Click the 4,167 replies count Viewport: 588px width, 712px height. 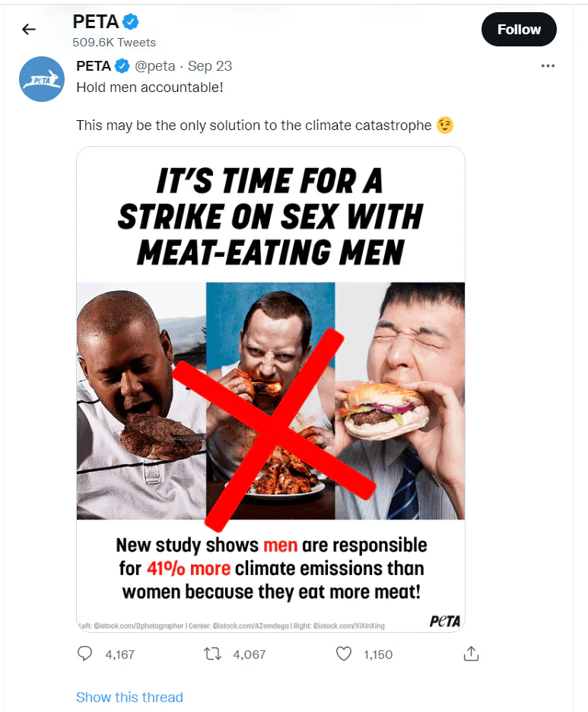tap(119, 654)
